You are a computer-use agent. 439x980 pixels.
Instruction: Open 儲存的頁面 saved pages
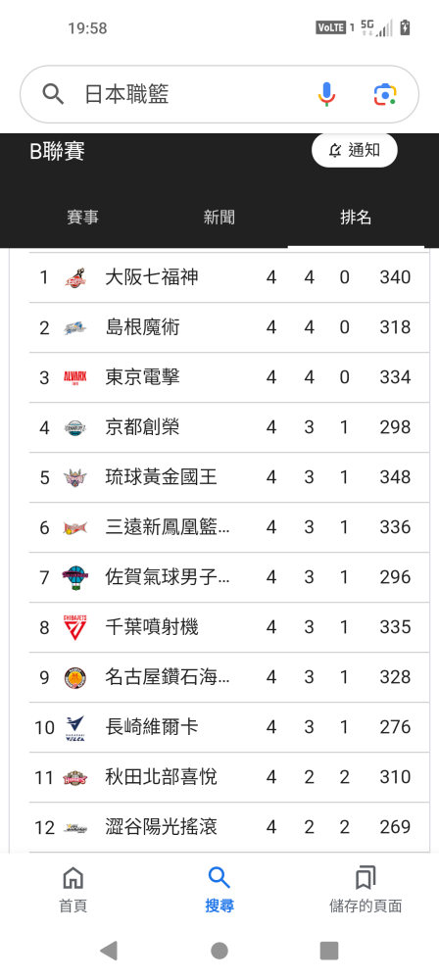coord(366,890)
